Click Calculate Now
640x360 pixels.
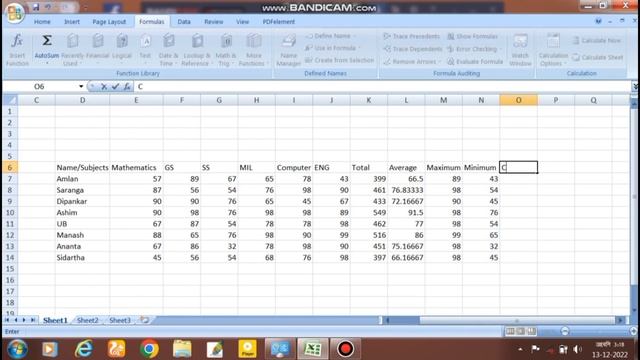[597, 40]
